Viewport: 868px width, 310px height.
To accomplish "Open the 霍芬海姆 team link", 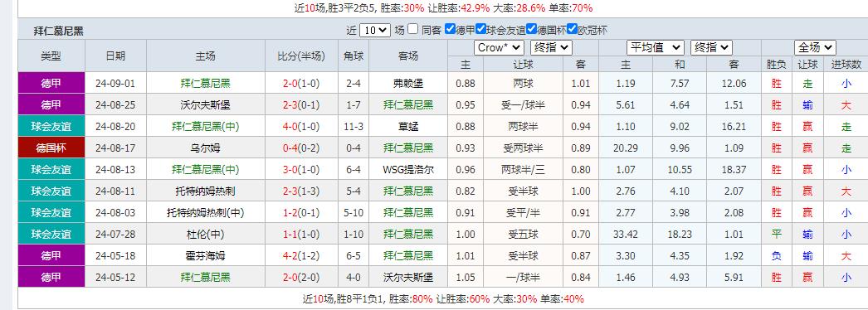I will 205,256.
